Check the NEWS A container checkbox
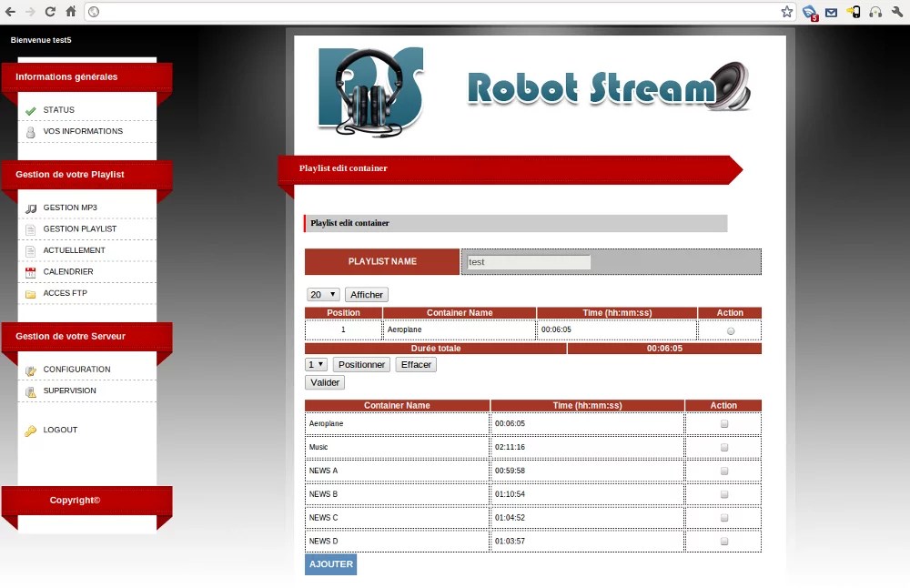910x588 pixels. coord(724,471)
